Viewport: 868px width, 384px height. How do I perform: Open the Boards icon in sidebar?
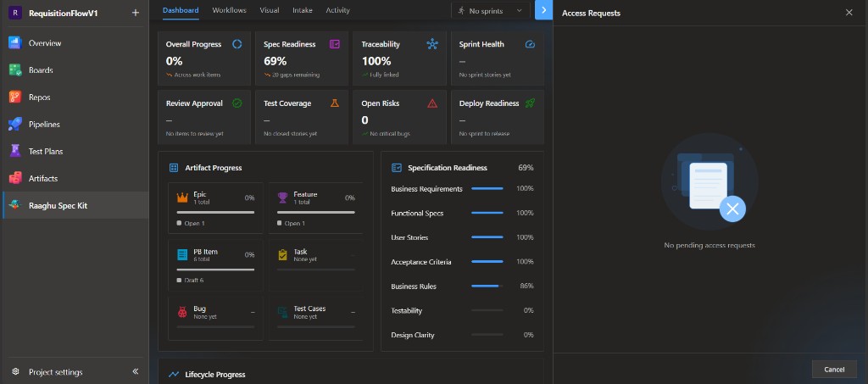point(15,70)
